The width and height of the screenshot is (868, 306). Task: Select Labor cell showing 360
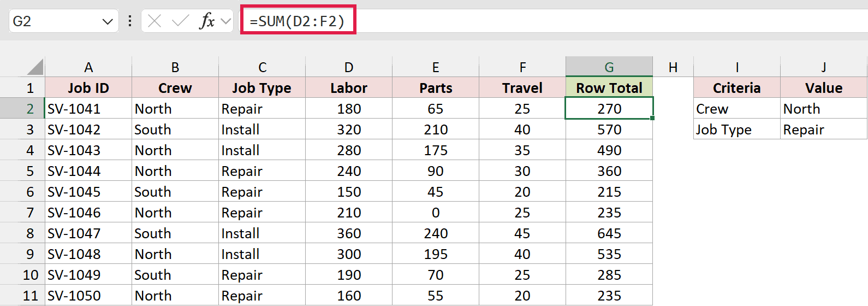(349, 233)
